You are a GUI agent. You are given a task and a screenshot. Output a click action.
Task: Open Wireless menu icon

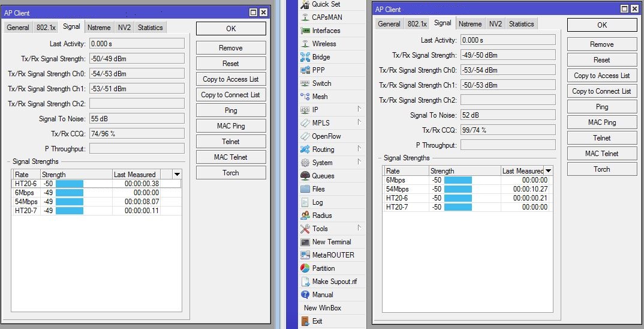pyautogui.click(x=305, y=44)
